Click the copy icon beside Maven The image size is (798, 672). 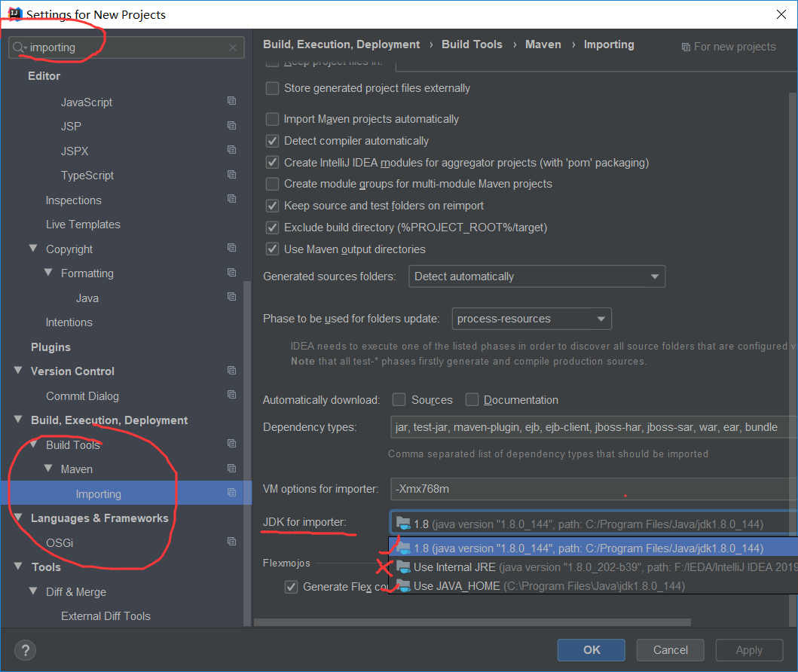point(231,468)
